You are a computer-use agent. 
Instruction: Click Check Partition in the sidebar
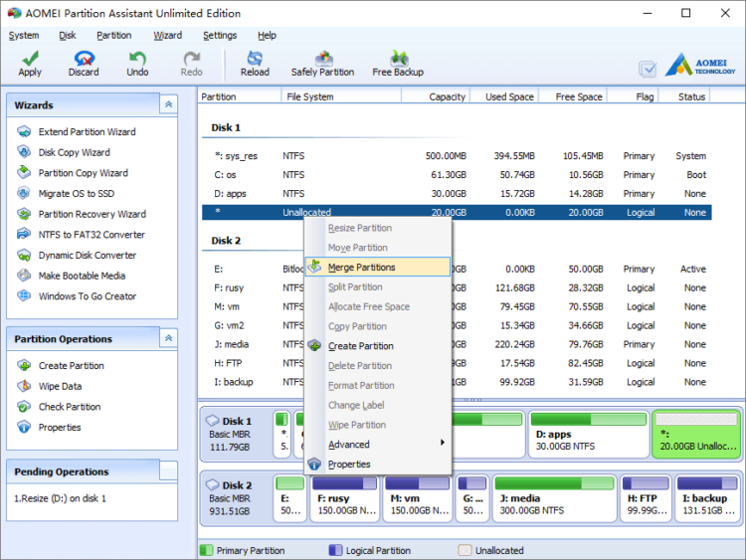point(70,407)
